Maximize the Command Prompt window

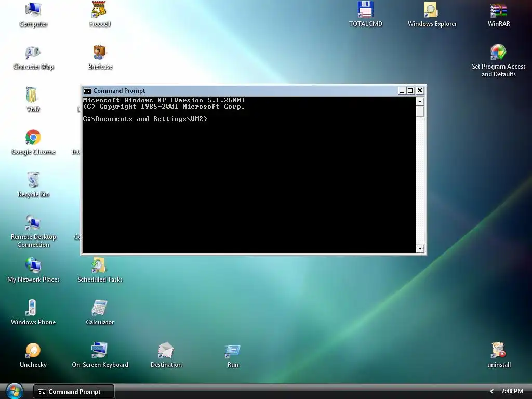pyautogui.click(x=410, y=90)
